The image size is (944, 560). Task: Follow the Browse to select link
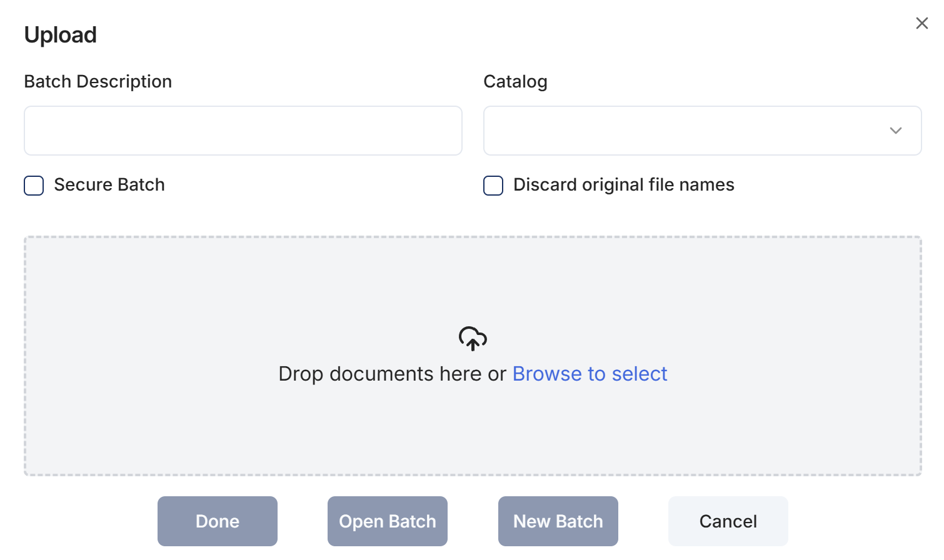590,374
